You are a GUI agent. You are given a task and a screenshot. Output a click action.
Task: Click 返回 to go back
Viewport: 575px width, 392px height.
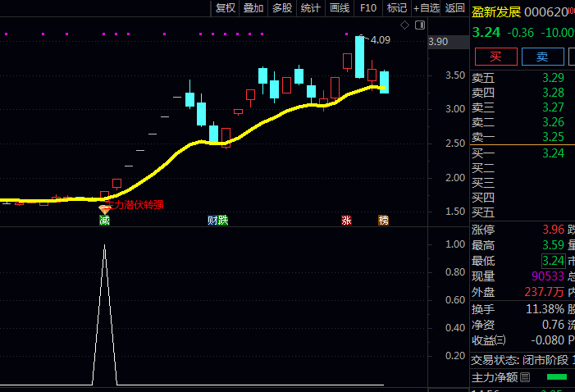click(454, 7)
